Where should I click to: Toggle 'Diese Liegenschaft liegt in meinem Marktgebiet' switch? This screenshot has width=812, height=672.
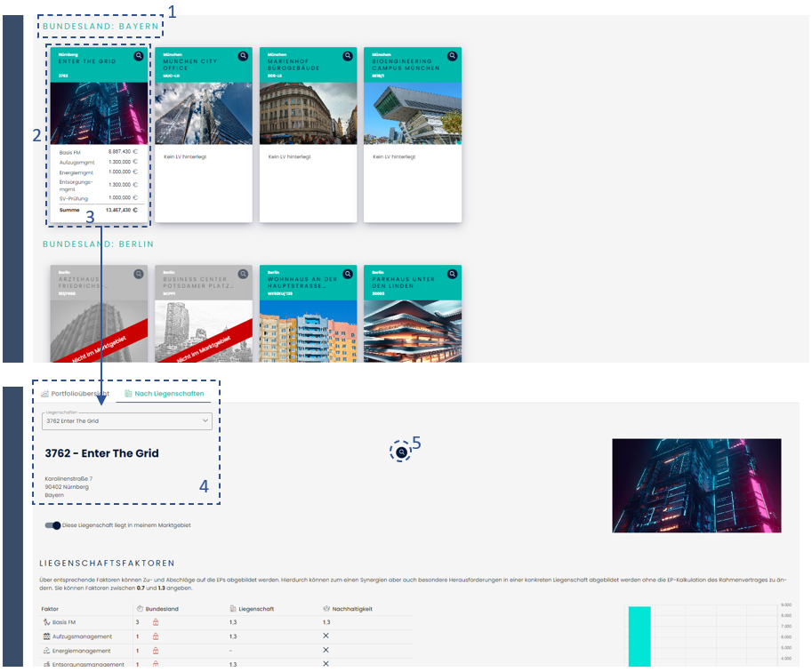(52, 525)
